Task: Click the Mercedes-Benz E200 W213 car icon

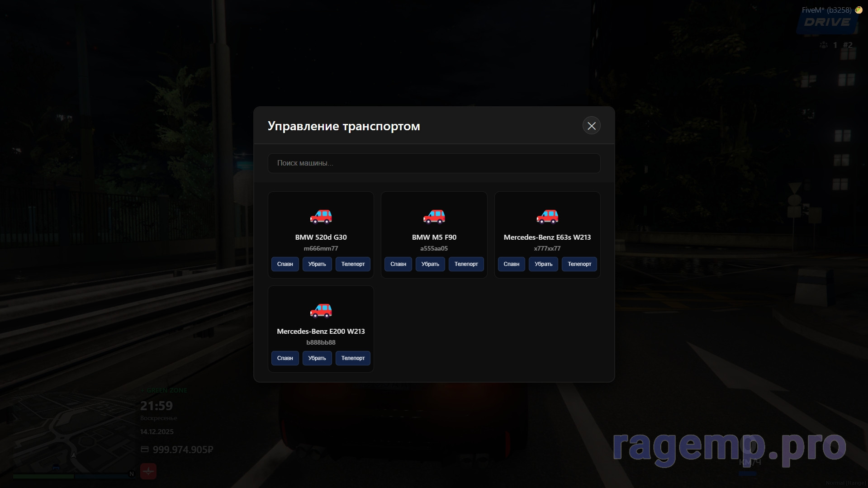Action: coord(321,311)
